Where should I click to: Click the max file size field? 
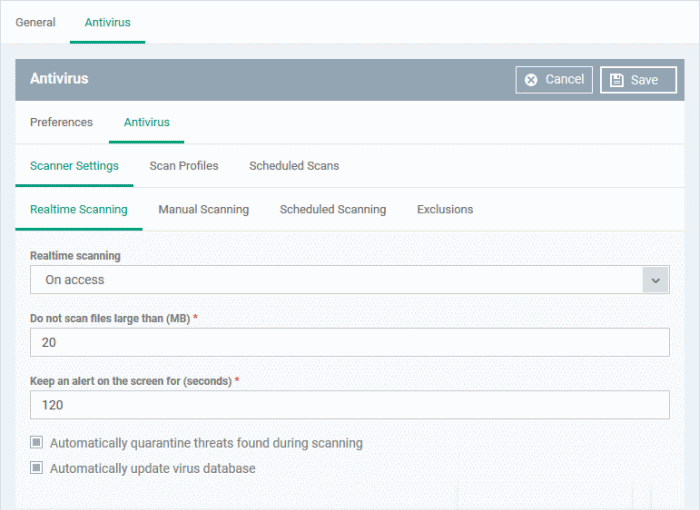point(349,343)
